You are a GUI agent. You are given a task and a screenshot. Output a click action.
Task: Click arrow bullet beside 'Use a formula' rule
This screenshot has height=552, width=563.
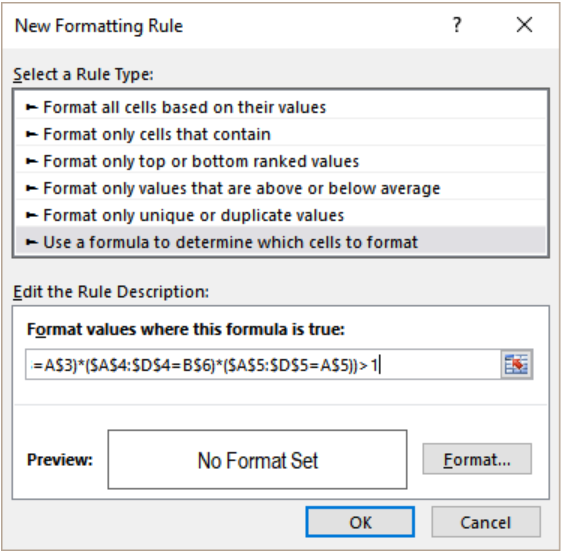(x=32, y=242)
